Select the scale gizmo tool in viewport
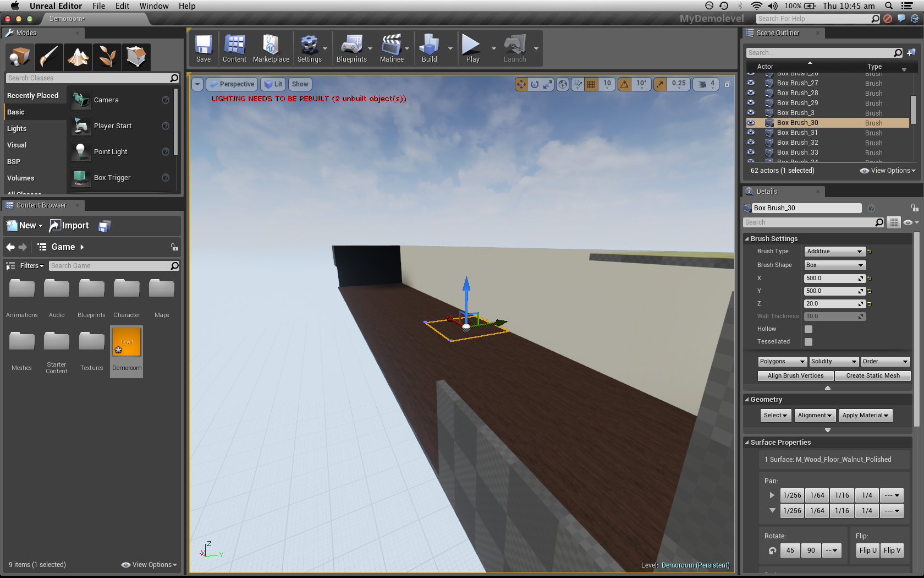Screen dimensions: 924x578 (x=548, y=84)
